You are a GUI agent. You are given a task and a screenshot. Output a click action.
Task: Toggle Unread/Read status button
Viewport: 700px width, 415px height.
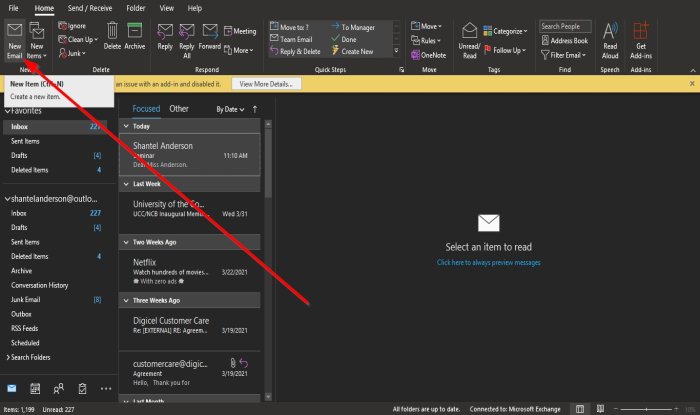469,41
